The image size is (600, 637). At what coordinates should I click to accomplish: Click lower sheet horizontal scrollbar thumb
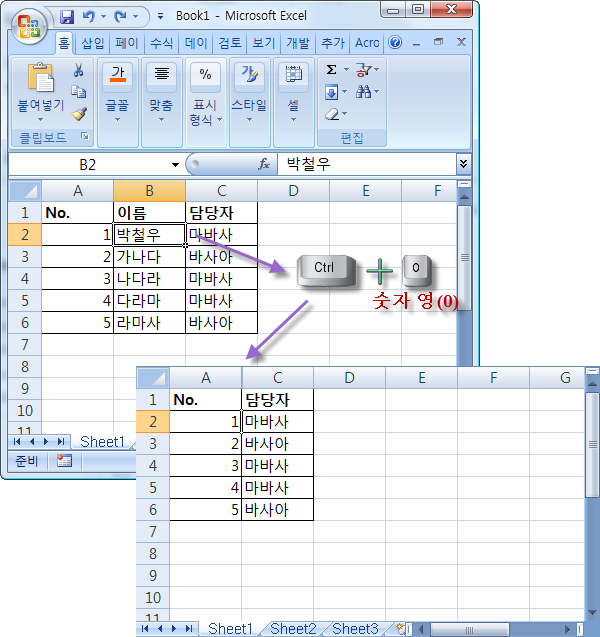pyautogui.click(x=469, y=630)
